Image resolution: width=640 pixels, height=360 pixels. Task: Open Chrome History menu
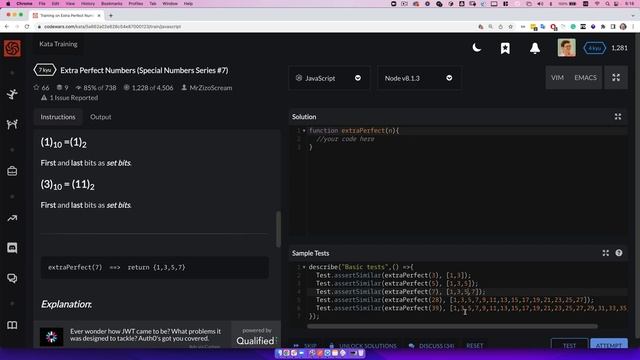click(x=87, y=4)
